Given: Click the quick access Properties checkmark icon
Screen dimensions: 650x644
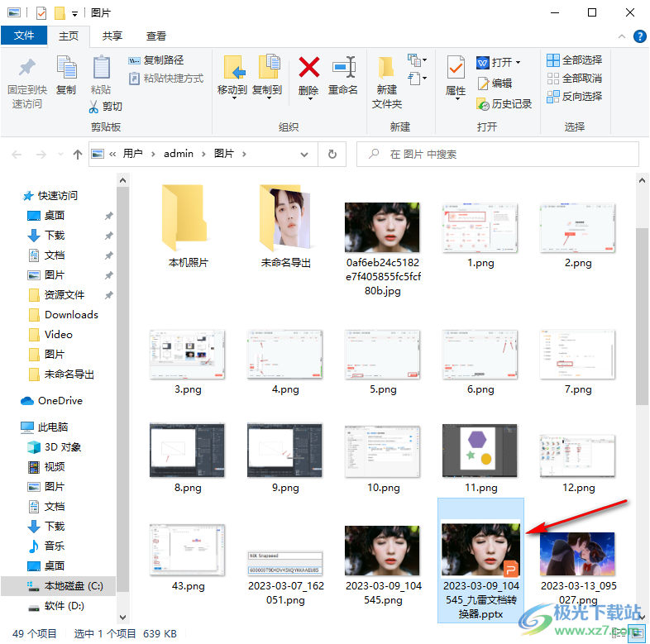Looking at the screenshot, I should coord(41,13).
